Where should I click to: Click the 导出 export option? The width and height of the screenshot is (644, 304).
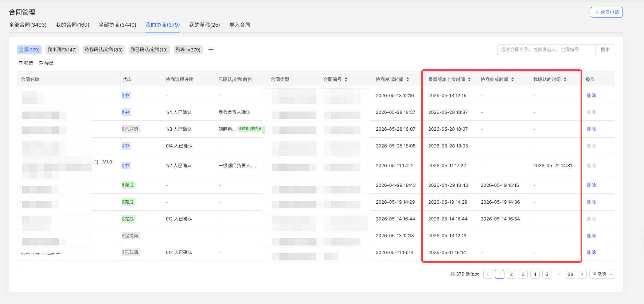[46, 63]
